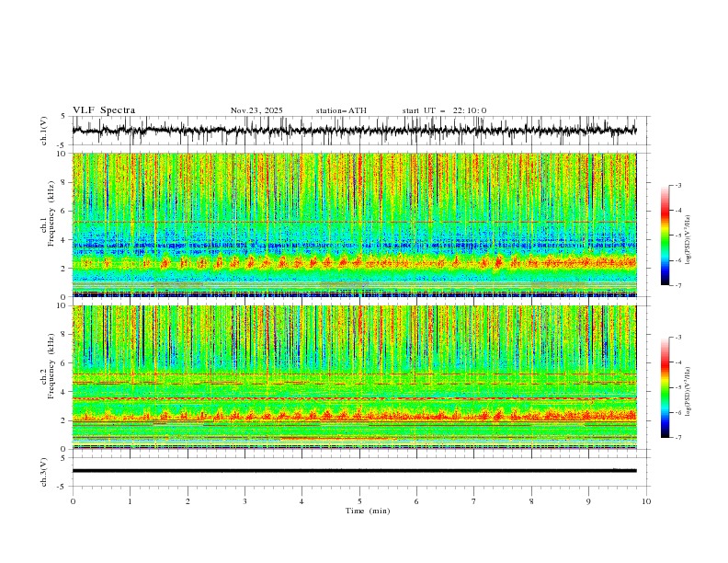The image size is (728, 563).
Task: Click the 'ch.3(V)' axis label
Action: tap(44, 472)
